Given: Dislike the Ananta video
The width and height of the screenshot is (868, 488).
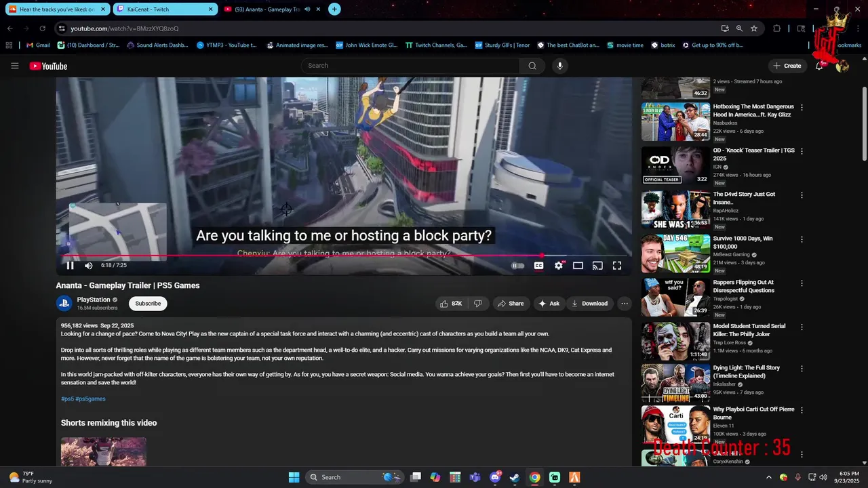Looking at the screenshot, I should (x=477, y=304).
